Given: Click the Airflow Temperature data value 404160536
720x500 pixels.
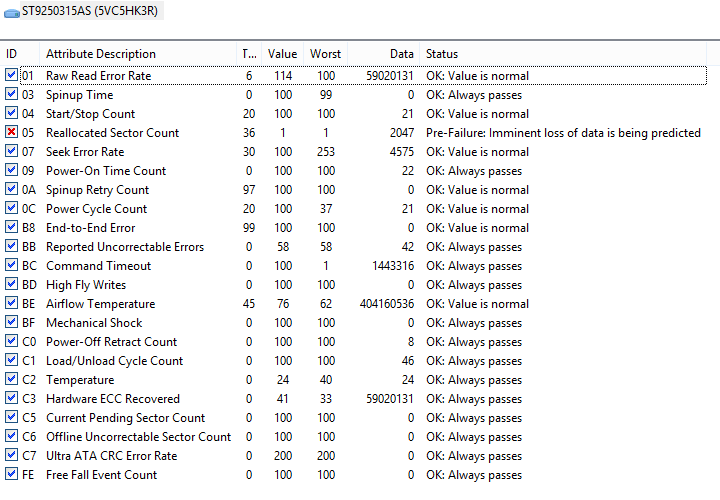Looking at the screenshot, I should coord(387,303).
